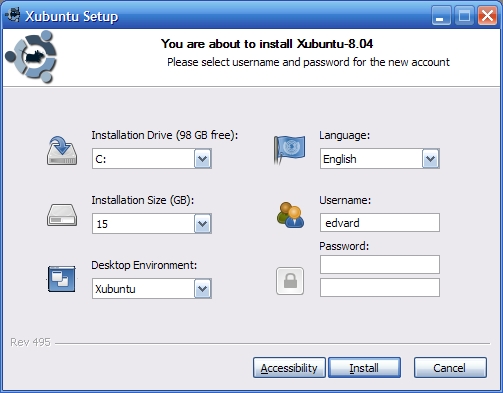Select the password confirmation field
503x393 pixels.
(x=380, y=287)
